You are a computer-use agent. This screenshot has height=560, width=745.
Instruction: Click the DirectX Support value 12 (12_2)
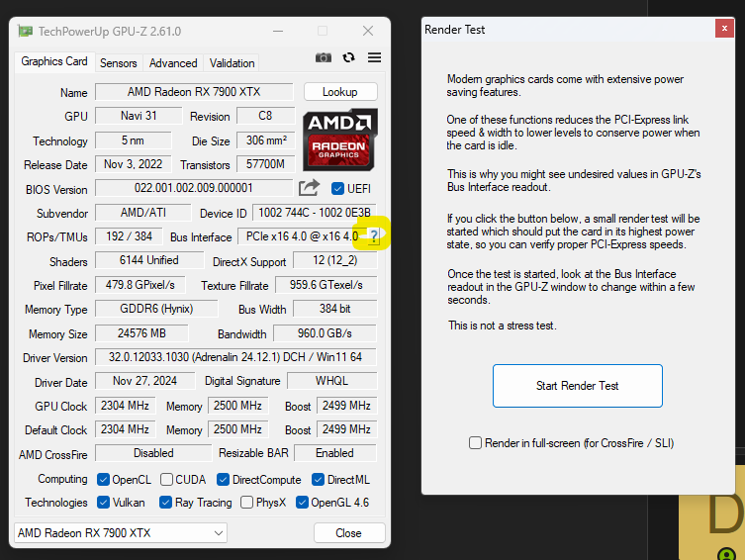(x=335, y=260)
